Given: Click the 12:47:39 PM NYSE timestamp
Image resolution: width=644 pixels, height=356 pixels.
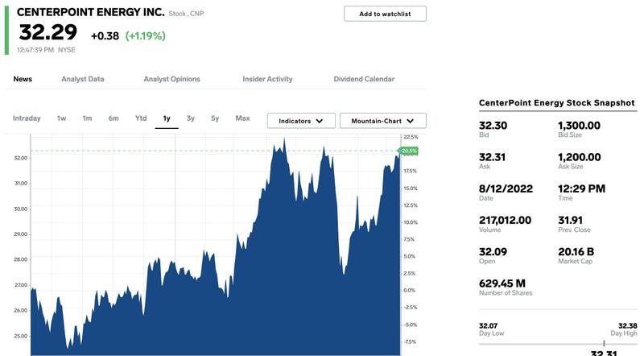Looking at the screenshot, I should [46, 50].
